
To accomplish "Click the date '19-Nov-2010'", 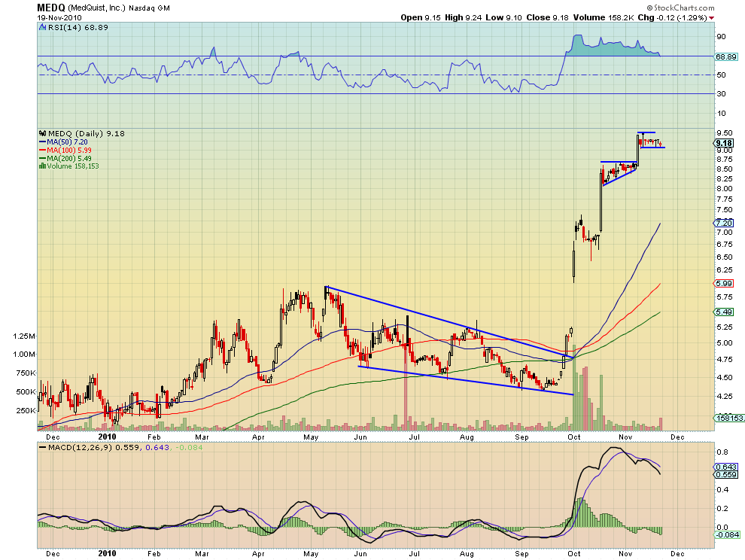I will coord(59,17).
